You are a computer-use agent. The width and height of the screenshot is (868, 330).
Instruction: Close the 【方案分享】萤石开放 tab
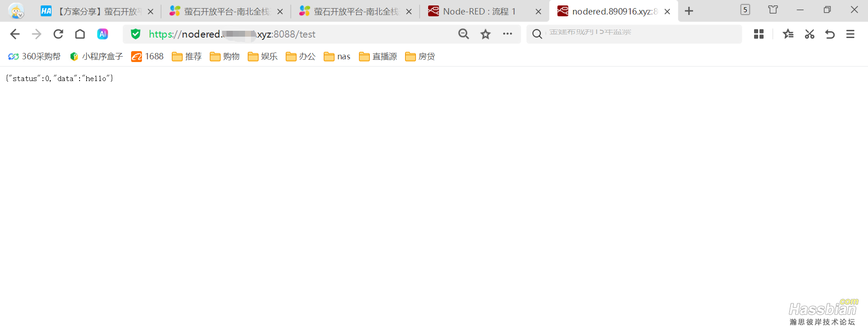point(151,12)
